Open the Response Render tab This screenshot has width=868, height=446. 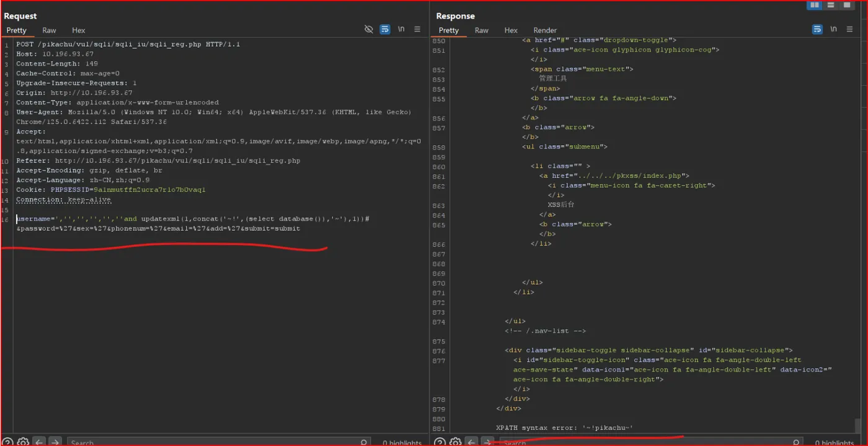tap(545, 30)
